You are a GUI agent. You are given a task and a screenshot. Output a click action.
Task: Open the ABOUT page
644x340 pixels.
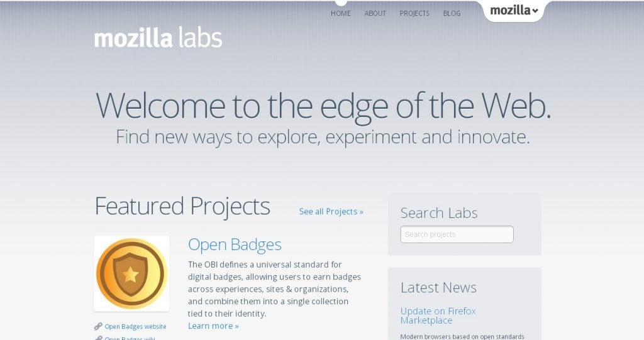375,13
